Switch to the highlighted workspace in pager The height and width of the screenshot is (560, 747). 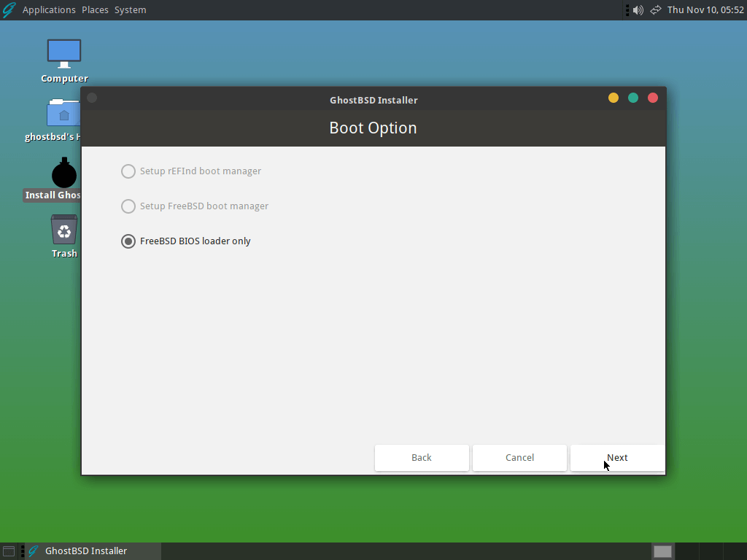(662, 551)
